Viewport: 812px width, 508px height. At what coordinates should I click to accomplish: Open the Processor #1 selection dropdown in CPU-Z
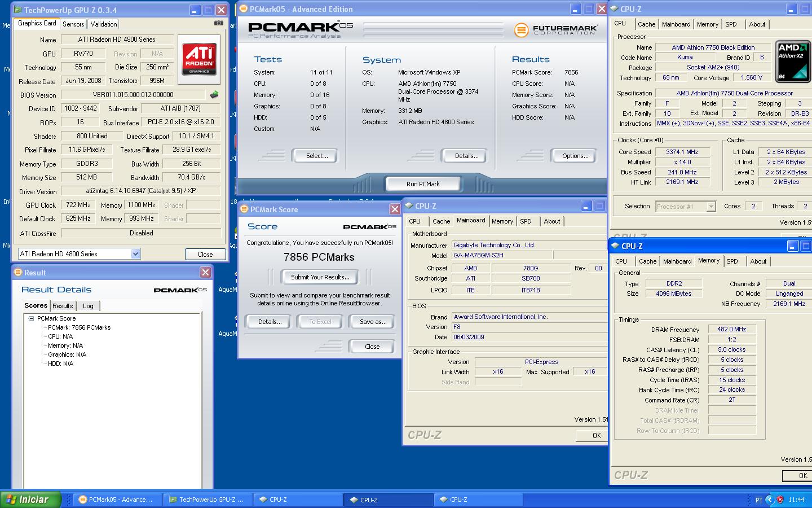710,207
